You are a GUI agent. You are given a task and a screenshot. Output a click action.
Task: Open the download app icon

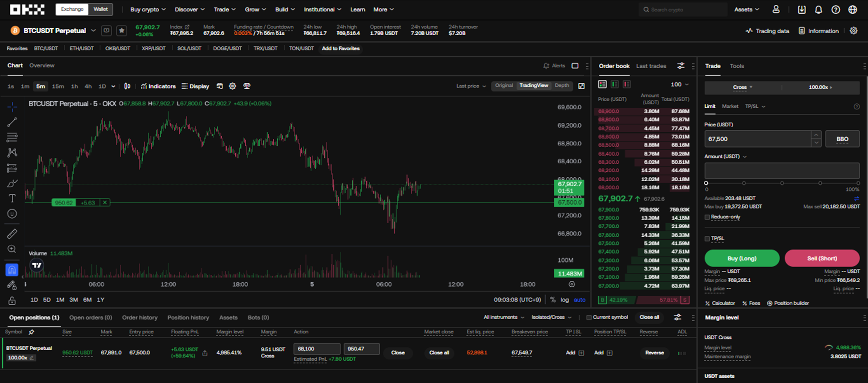tap(801, 9)
